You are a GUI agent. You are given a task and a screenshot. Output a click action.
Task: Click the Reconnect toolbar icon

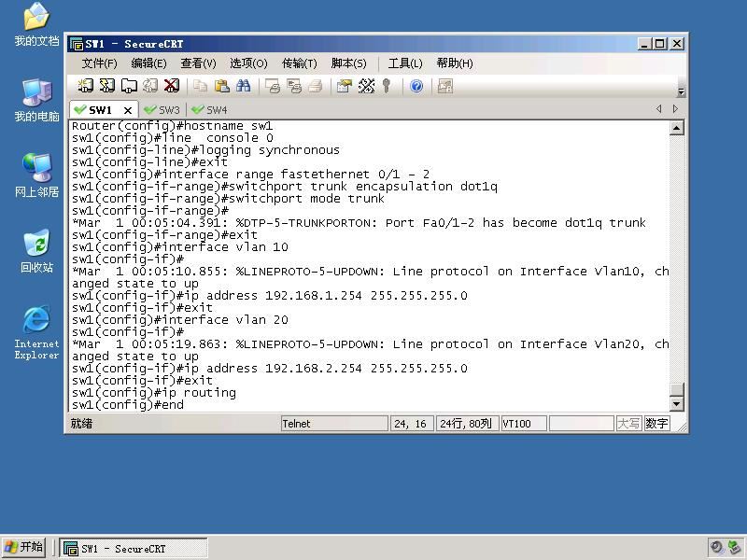pyautogui.click(x=150, y=86)
